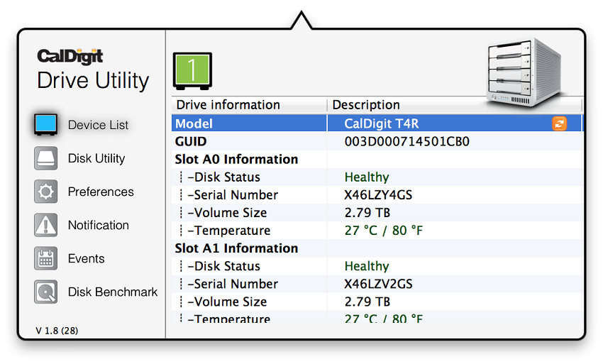
Task: Select the GUID row
Action: pos(377,142)
